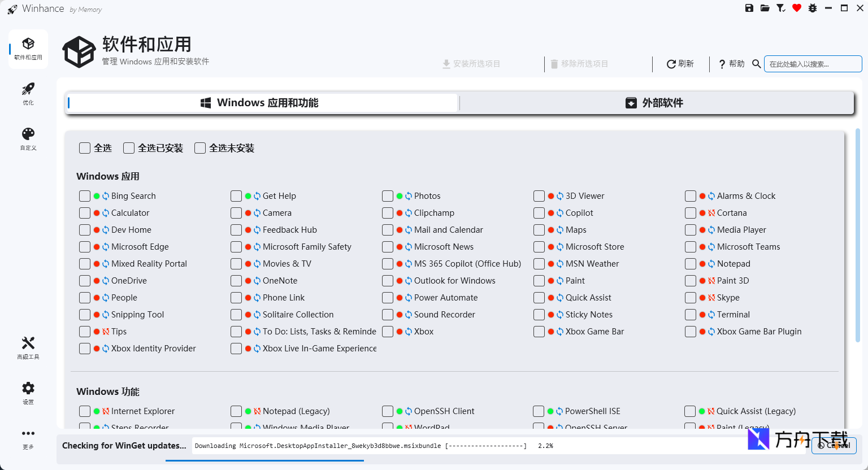Click inside the search input field

tap(813, 64)
